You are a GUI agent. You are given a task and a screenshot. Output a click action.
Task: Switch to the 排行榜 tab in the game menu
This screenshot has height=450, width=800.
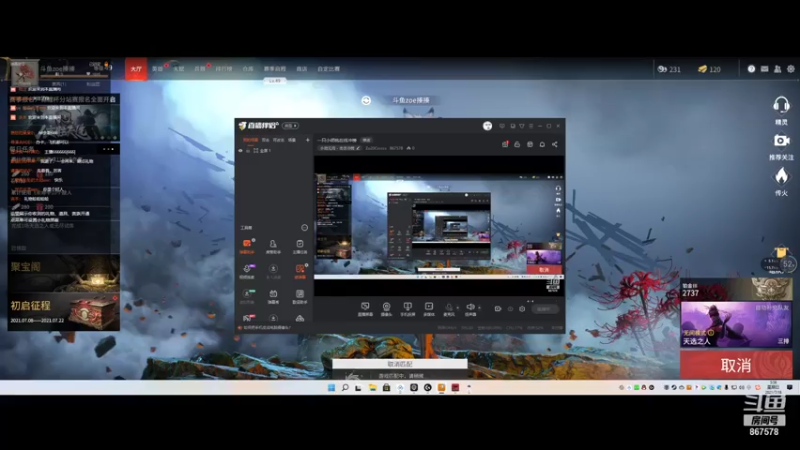tap(224, 69)
